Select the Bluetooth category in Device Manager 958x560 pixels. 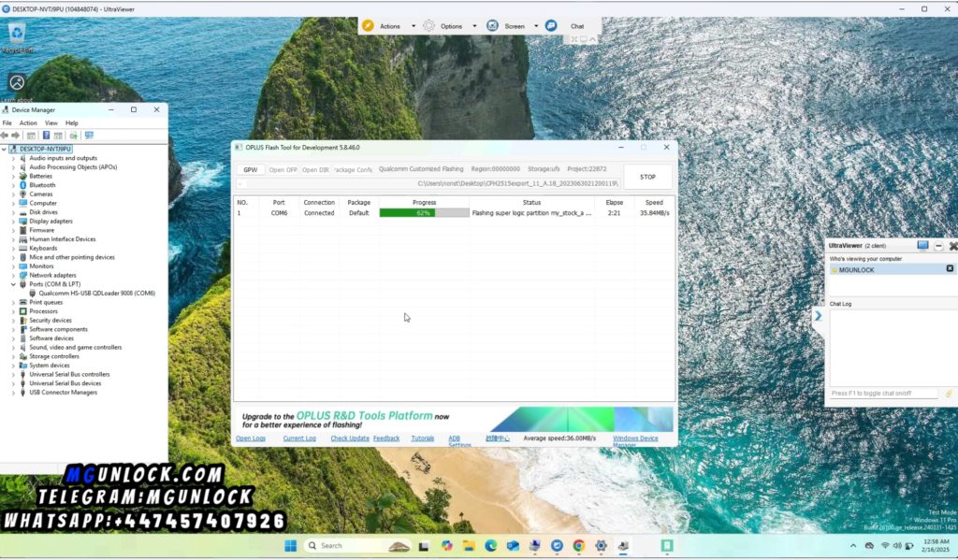tap(42, 186)
